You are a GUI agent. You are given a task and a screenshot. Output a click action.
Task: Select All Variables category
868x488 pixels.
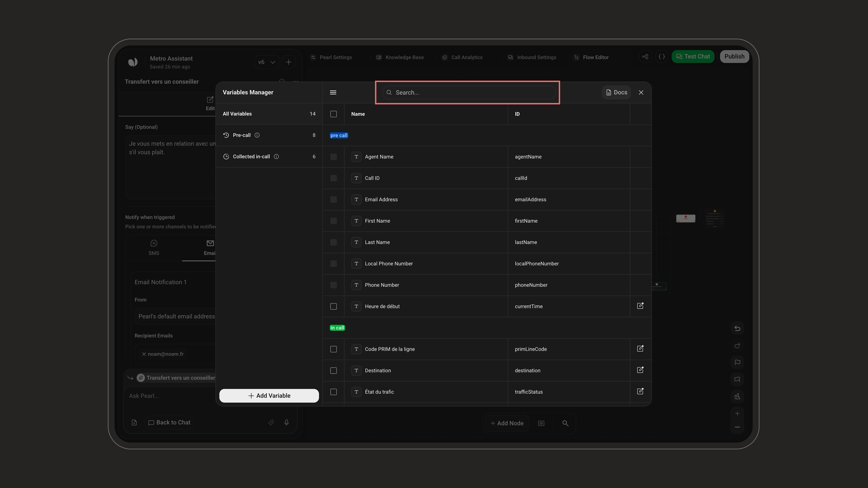269,114
